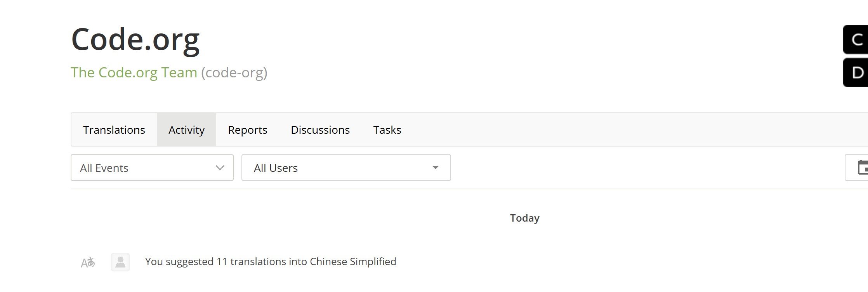This screenshot has width=868, height=292.
Task: Click the black "C" button at top right
Action: (856, 40)
